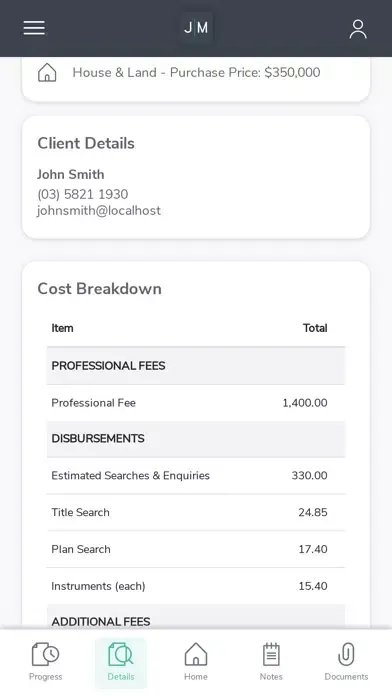
Task: Open the Documents tab
Action: (346, 662)
